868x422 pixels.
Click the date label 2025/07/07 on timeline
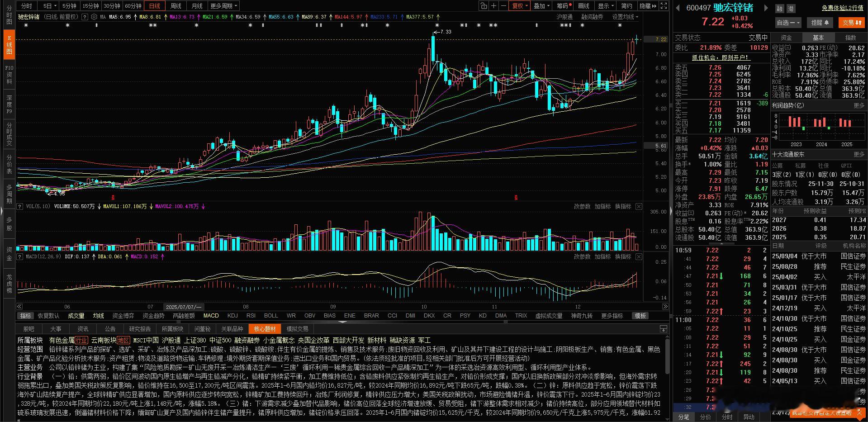coord(184,307)
